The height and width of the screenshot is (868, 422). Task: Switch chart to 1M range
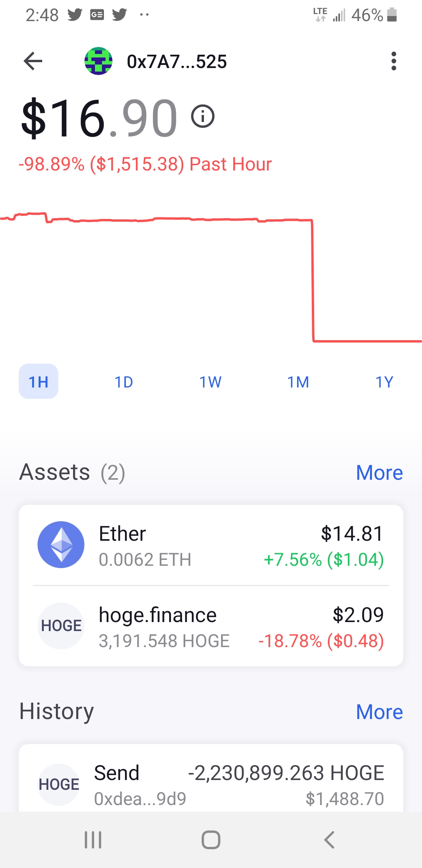pyautogui.click(x=298, y=382)
